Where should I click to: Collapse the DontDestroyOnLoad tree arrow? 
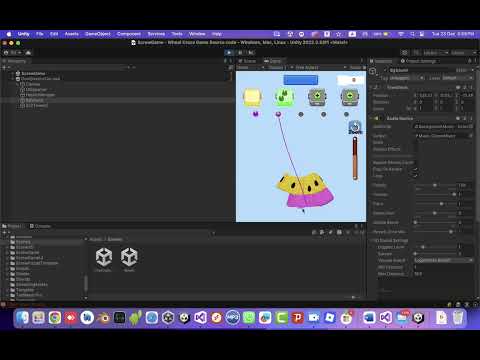13,79
